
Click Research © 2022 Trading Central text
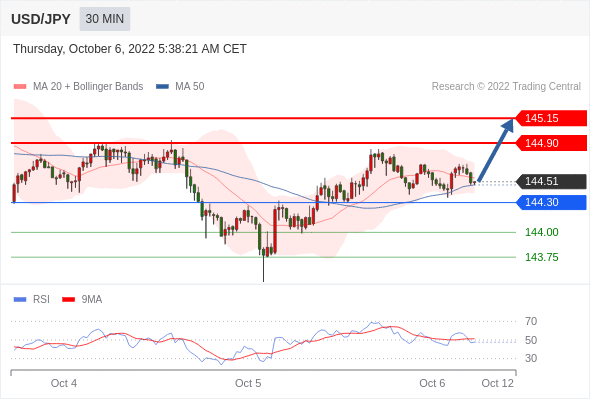click(506, 87)
